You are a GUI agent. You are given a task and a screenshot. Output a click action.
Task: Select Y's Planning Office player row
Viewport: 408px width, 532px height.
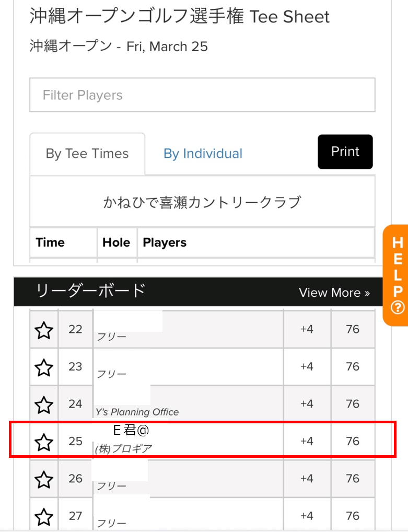[203, 403]
